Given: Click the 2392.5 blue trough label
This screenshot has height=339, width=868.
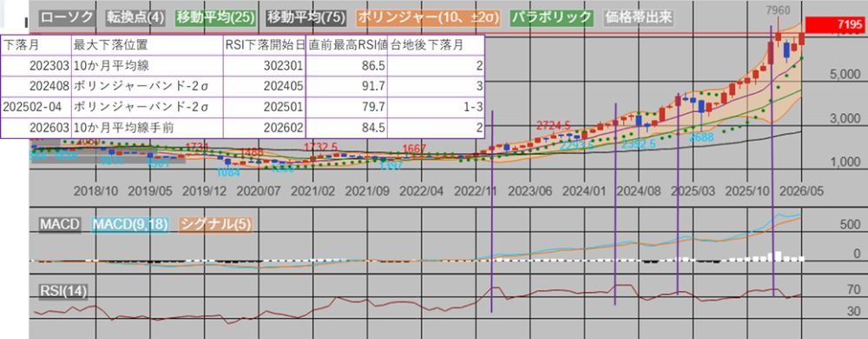Looking at the screenshot, I should tap(639, 143).
